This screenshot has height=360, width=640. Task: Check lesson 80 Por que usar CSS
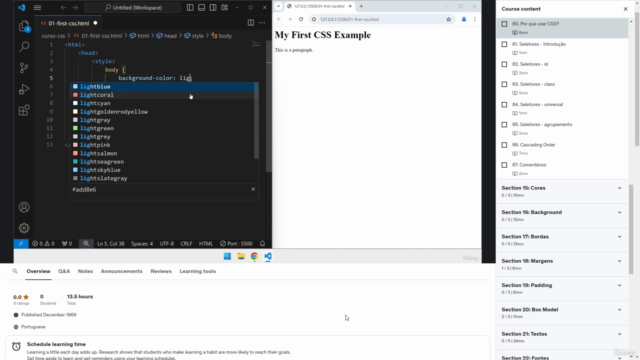(504, 24)
